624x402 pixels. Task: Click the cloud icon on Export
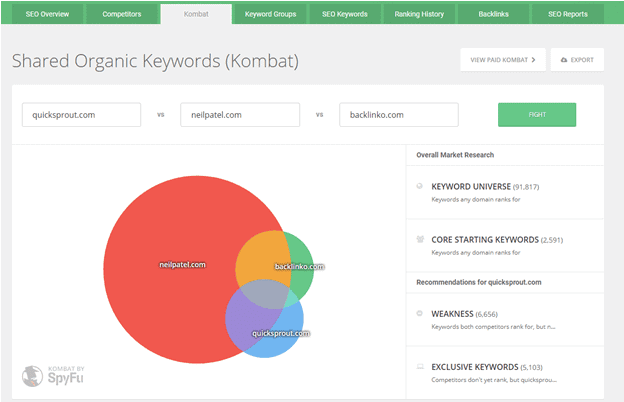[564, 60]
